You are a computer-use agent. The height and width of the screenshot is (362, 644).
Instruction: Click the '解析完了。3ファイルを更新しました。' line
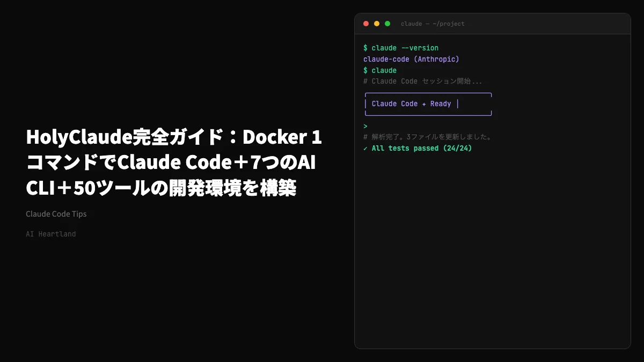pyautogui.click(x=428, y=137)
